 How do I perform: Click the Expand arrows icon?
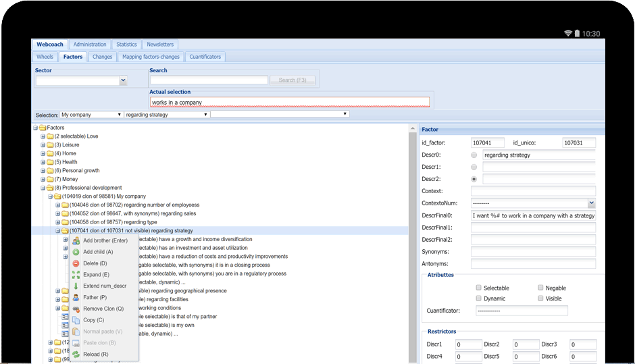pos(76,274)
